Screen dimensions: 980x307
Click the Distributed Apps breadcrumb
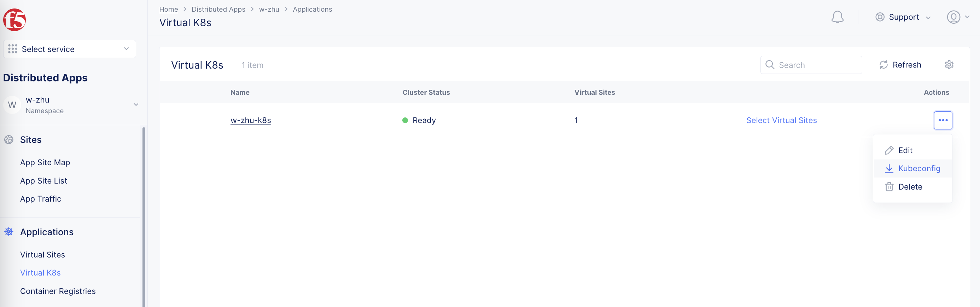click(218, 9)
